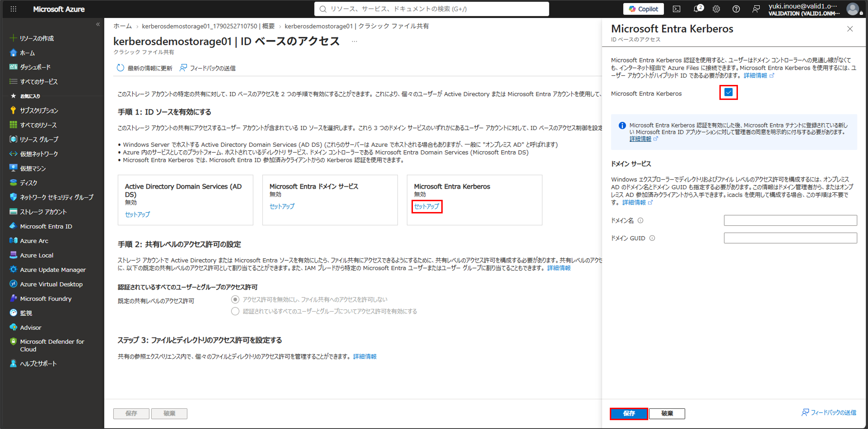Click フィードバックの送信 in the page toolbar
This screenshot has width=868, height=429.
[207, 68]
